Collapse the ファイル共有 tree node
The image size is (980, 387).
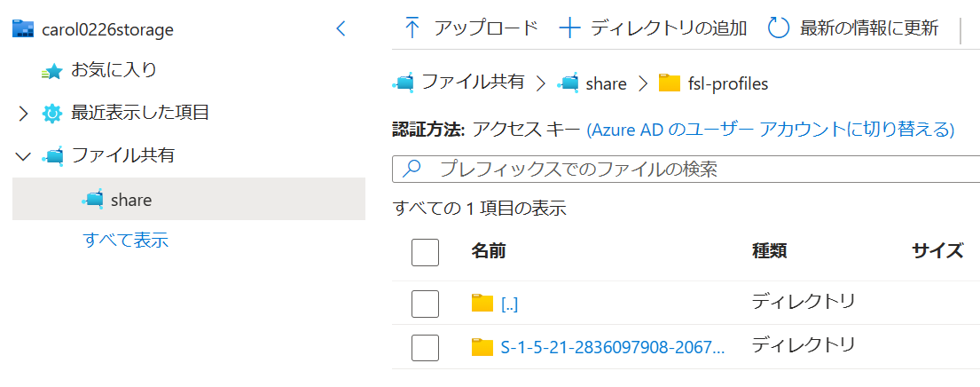[23, 156]
